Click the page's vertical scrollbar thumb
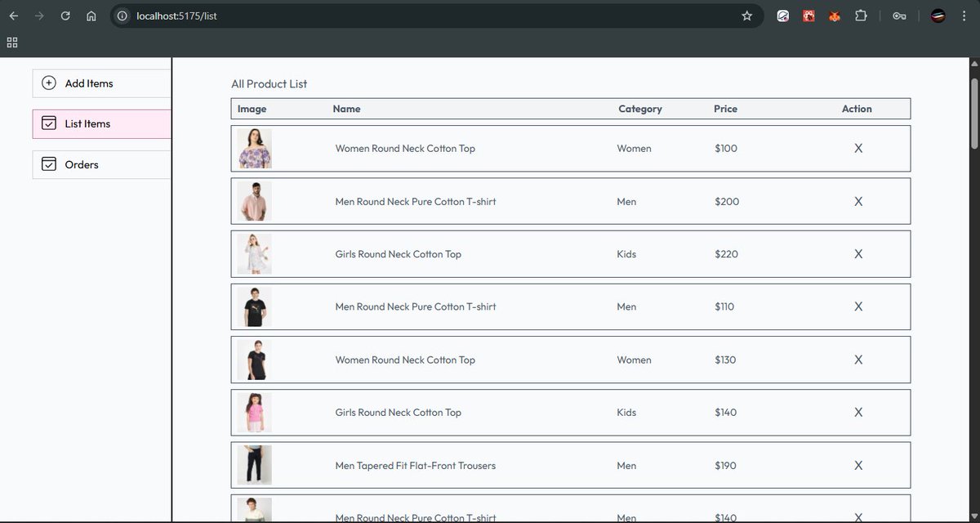The height and width of the screenshot is (523, 980). click(973, 113)
